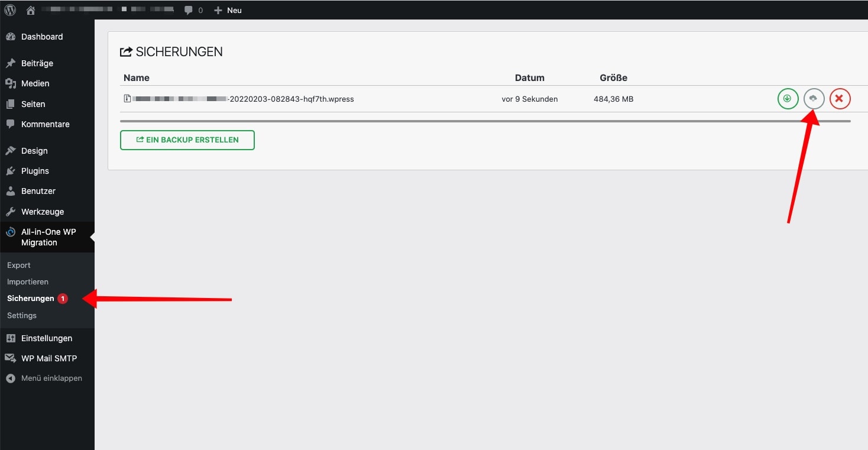This screenshot has width=868, height=450.
Task: Select Seiten in the sidebar
Action: (x=33, y=104)
